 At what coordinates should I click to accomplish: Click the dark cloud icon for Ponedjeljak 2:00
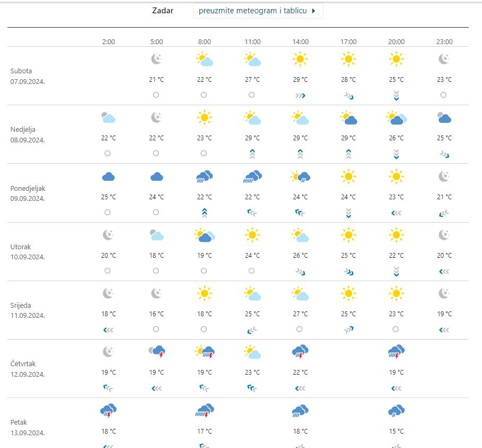tap(108, 176)
